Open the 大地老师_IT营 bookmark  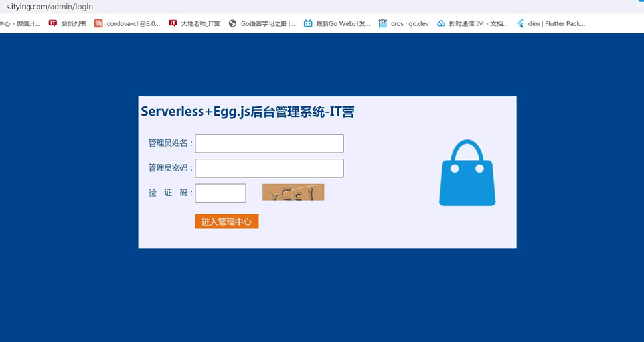pyautogui.click(x=195, y=23)
